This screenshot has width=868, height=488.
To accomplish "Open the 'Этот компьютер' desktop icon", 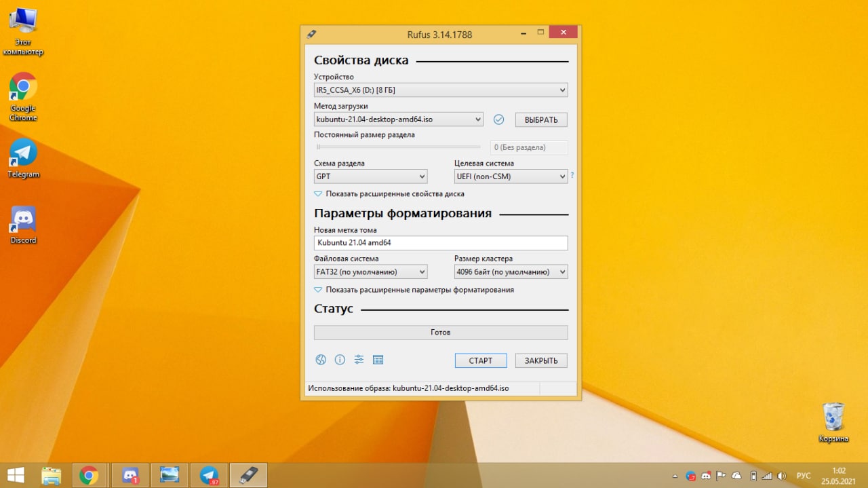I will coord(23,31).
